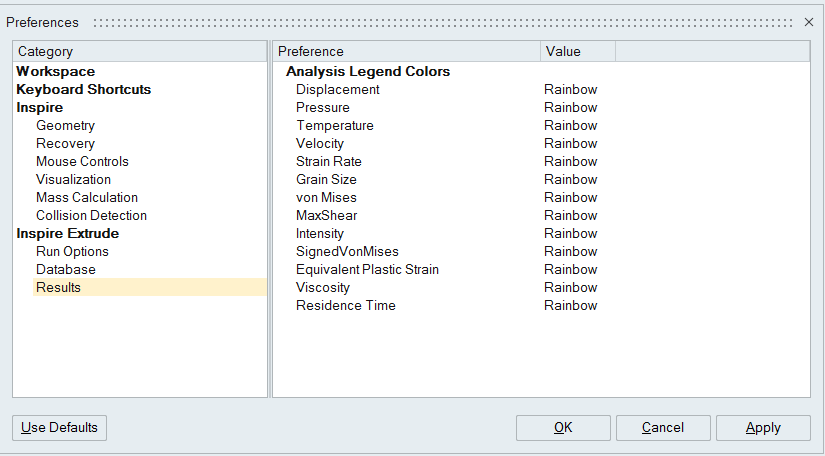Click the Preference column header
825x456 pixels.
pyautogui.click(x=406, y=52)
